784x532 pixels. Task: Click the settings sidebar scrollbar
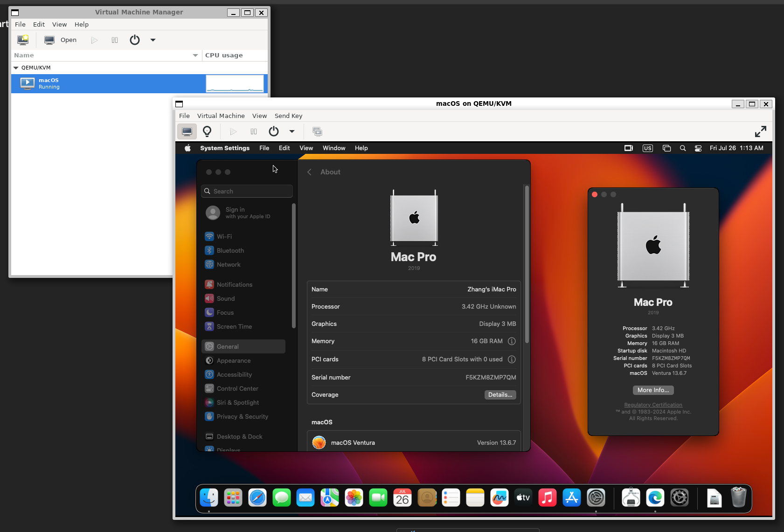click(x=294, y=266)
